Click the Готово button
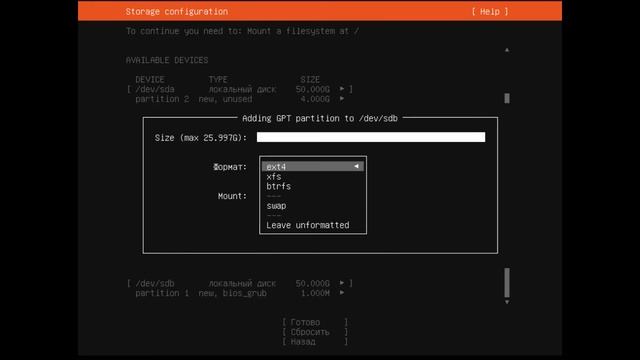 click(315, 322)
